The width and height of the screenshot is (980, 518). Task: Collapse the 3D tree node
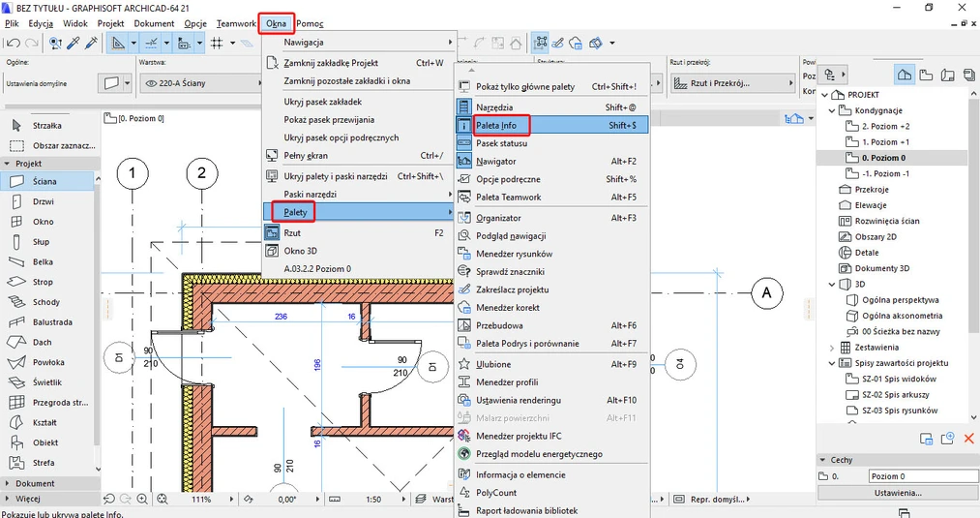click(832, 284)
